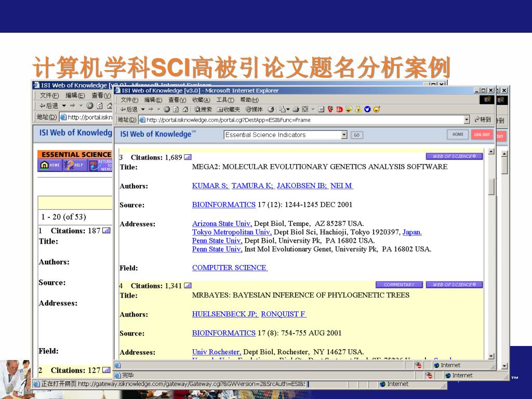532x399 pixels.
Task: Expand the address bar dropdown arrow
Action: pyautogui.click(x=467, y=120)
